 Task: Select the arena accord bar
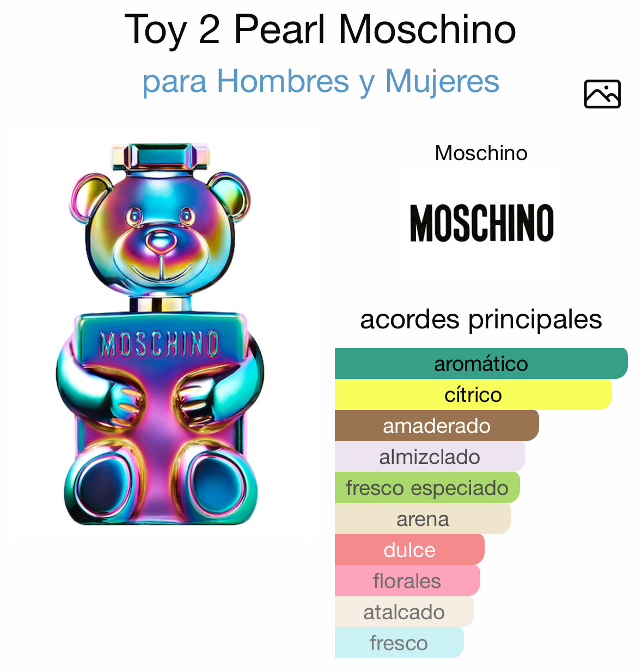pyautogui.click(x=423, y=518)
